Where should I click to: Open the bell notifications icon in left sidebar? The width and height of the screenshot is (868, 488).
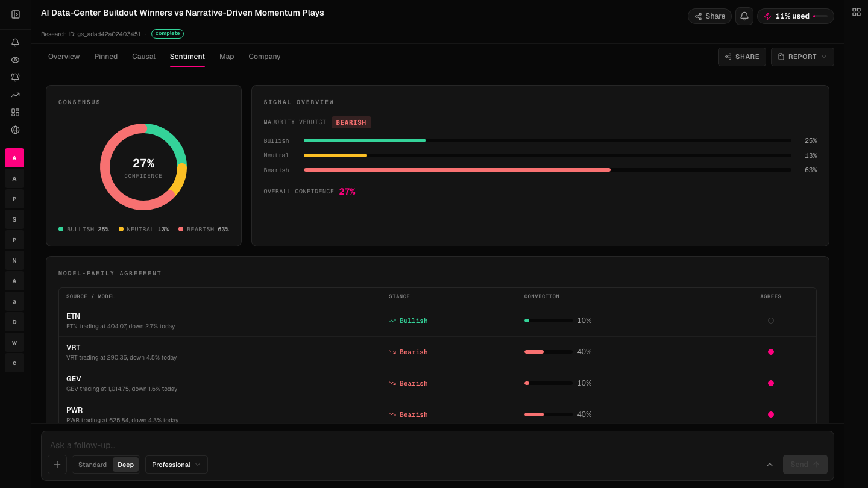16,43
